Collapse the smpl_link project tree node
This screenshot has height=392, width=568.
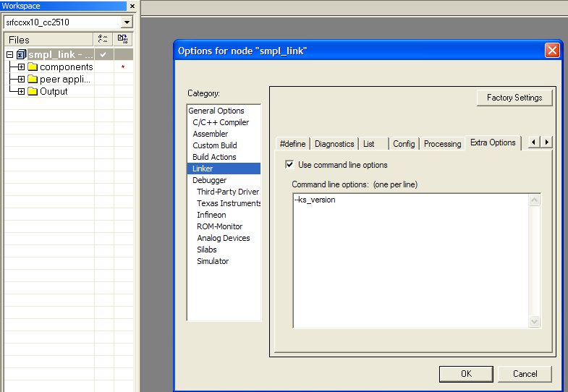10,55
